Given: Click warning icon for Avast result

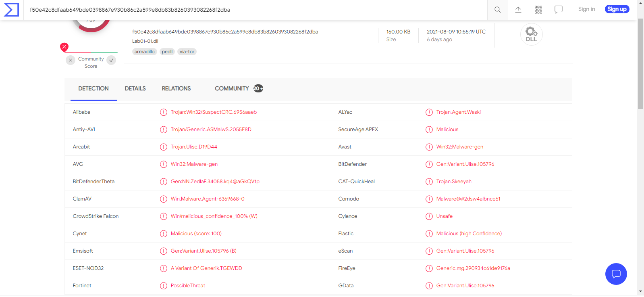Looking at the screenshot, I should (x=429, y=147).
